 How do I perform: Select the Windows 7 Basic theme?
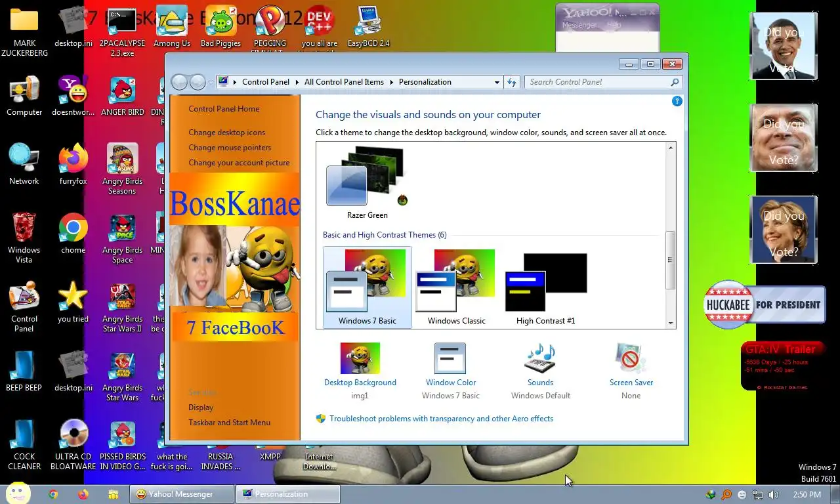coord(367,287)
